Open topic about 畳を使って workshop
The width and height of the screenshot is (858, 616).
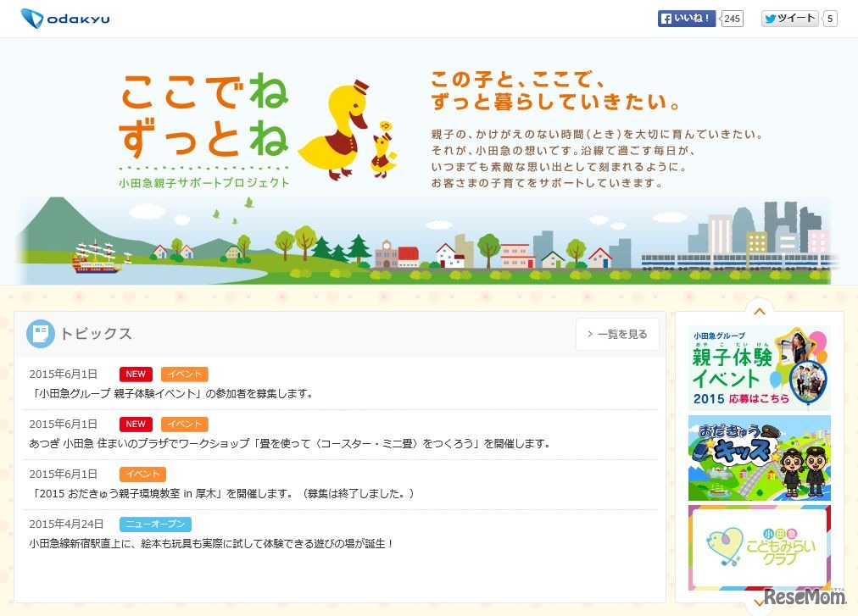[x=290, y=444]
